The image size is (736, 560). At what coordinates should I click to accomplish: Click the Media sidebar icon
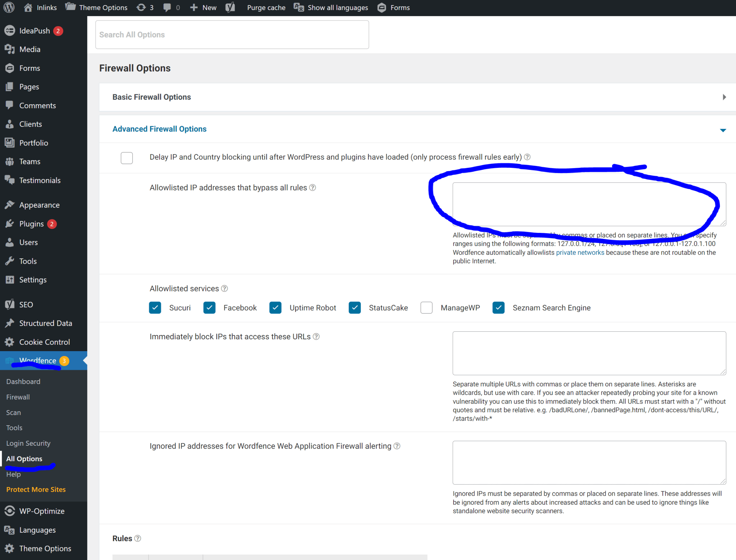(10, 49)
